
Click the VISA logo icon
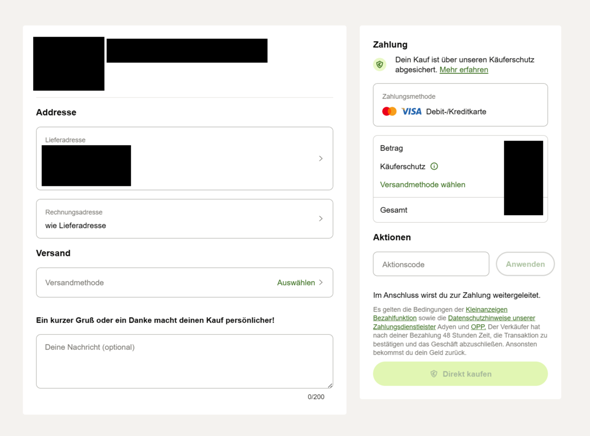click(411, 111)
